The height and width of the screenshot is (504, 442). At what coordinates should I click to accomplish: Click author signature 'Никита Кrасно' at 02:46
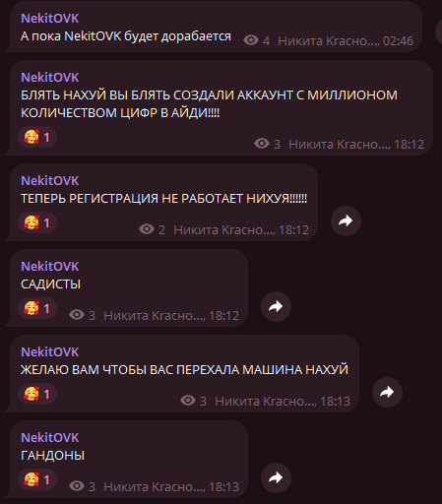[x=329, y=41]
